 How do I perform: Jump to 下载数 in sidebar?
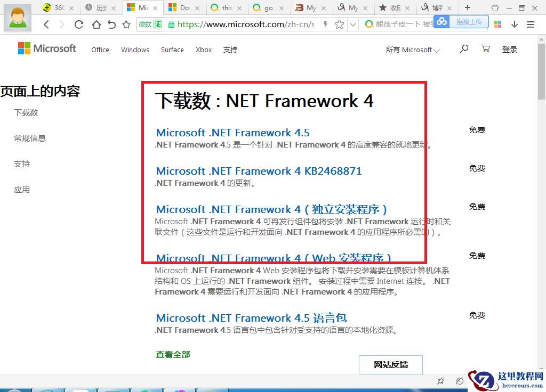26,113
